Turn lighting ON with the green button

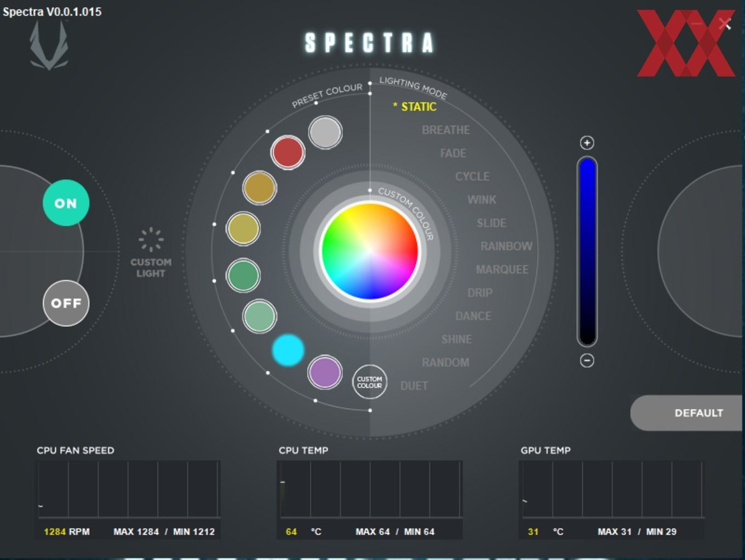coord(66,203)
